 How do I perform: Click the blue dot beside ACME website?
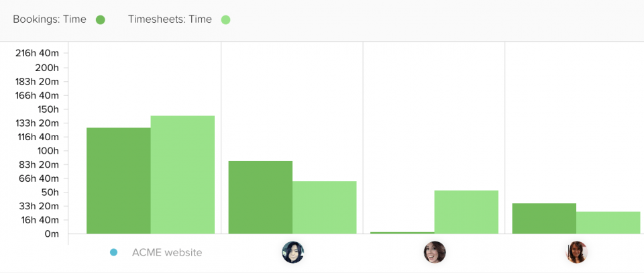(x=114, y=252)
